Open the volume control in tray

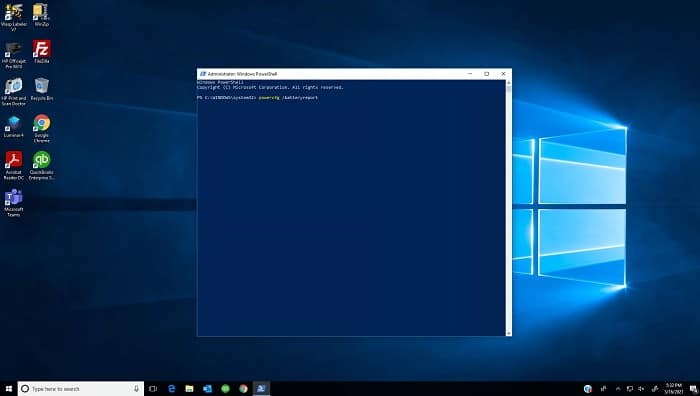click(x=642, y=389)
